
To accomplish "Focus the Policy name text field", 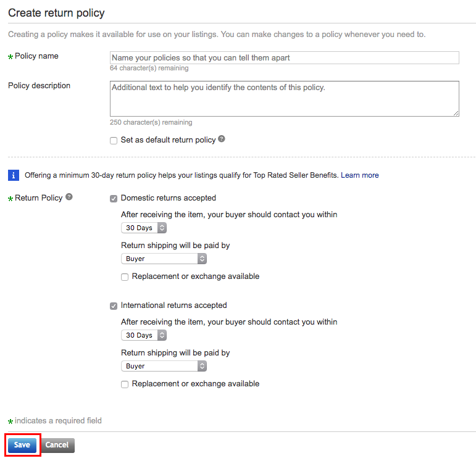I will point(285,57).
